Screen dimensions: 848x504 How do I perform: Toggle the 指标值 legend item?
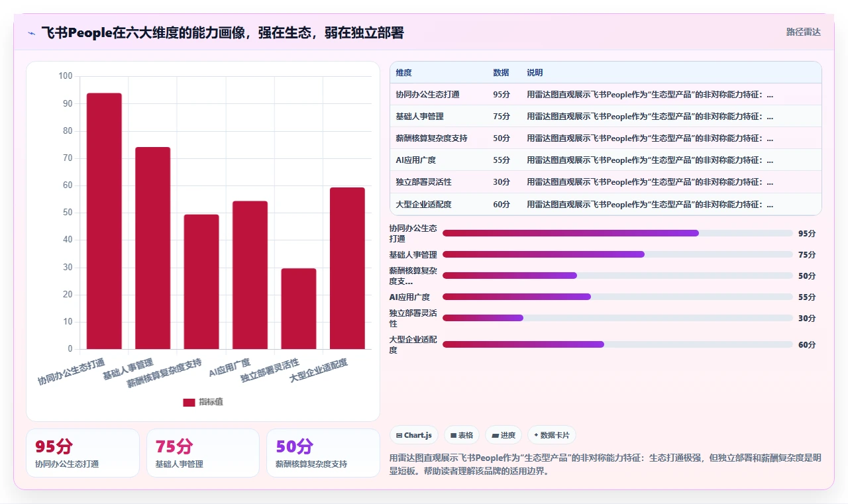(x=203, y=402)
